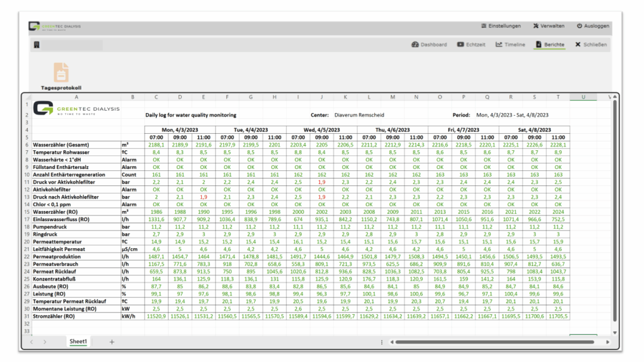Add a new sheet with the plus button
Image resolution: width=644 pixels, height=362 pixels.
pos(112,342)
